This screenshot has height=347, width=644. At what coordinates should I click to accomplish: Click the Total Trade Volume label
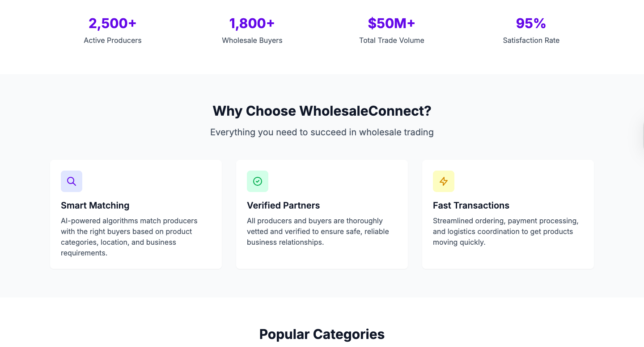(392, 40)
